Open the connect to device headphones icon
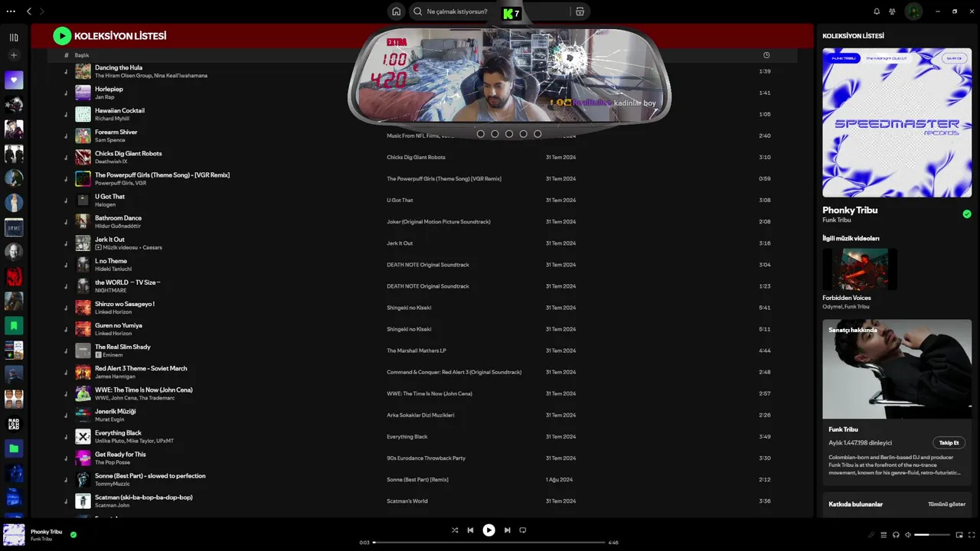This screenshot has width=980, height=551. click(896, 535)
